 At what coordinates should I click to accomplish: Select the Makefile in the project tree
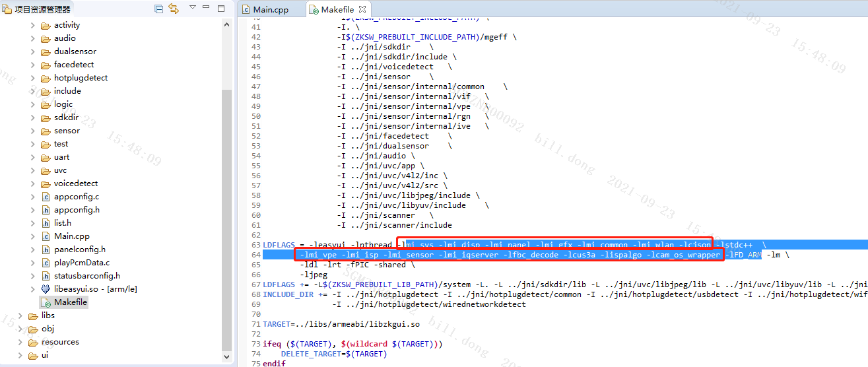(70, 302)
